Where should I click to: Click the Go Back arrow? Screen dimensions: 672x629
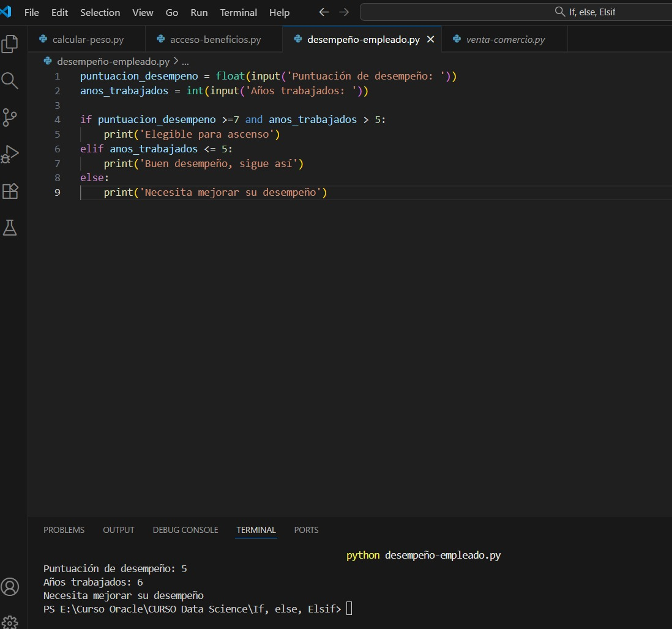pos(324,12)
